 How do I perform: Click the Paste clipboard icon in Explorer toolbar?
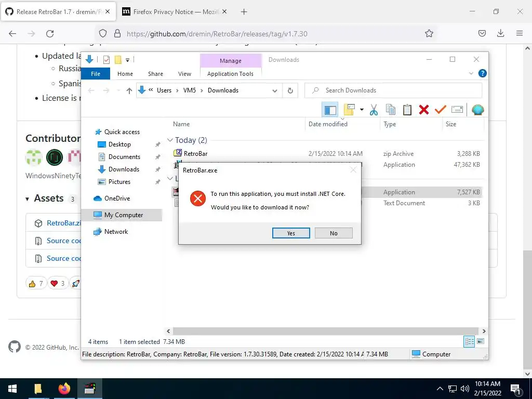tap(407, 110)
